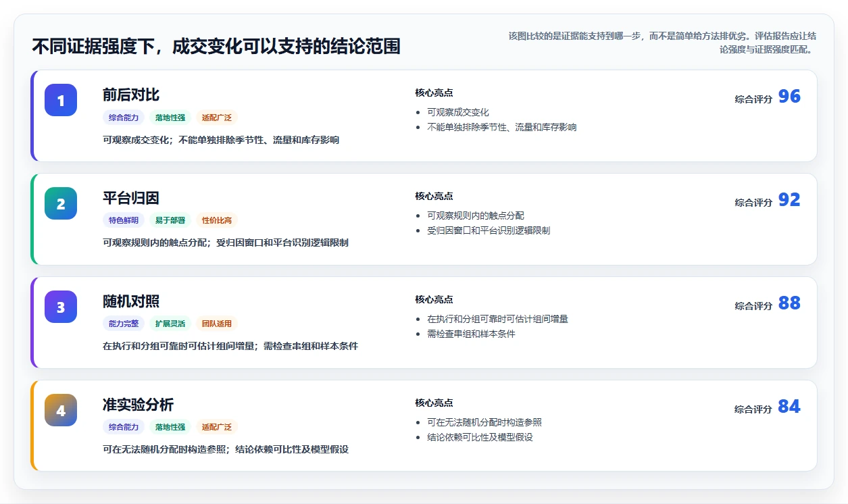Click the 综合能力 tag under 前后对比
This screenshot has height=504, width=848.
(124, 118)
